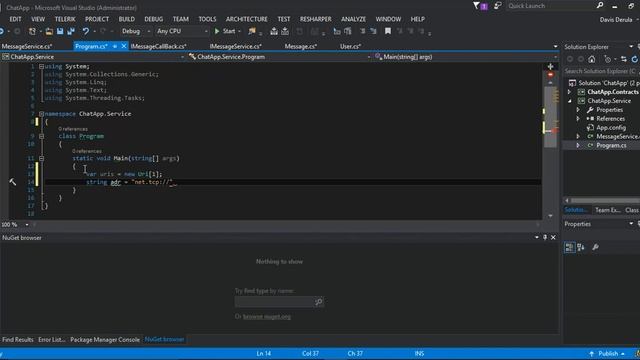The width and height of the screenshot is (640, 360).
Task: Toggle auto-hide pin on NuGet browser panel
Action: point(545,238)
